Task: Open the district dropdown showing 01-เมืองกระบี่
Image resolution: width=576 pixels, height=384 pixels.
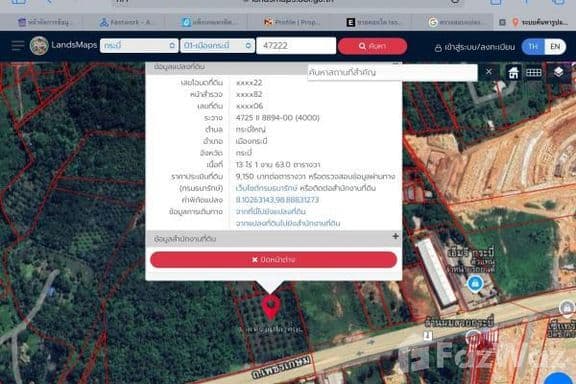Action: (217, 46)
